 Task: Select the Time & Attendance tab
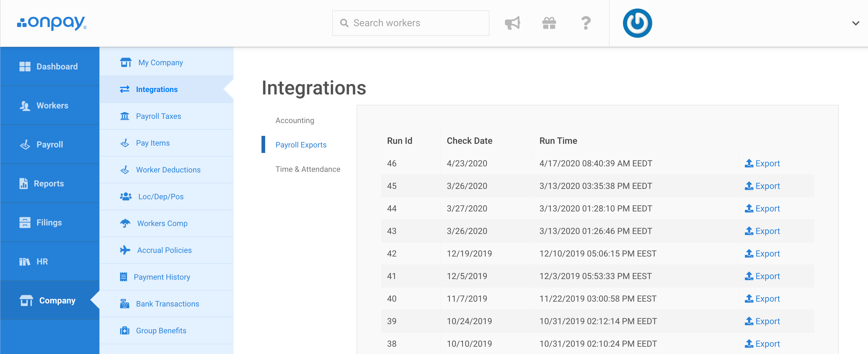[x=308, y=169]
